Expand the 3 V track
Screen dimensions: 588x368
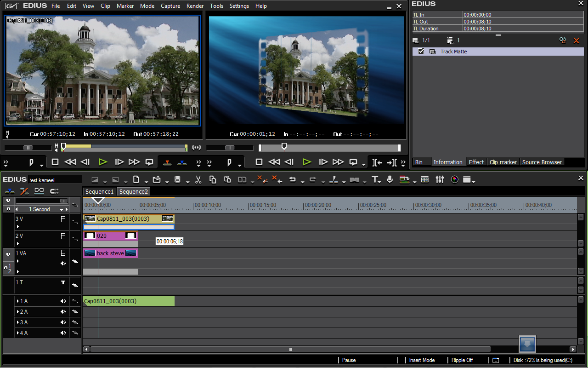click(18, 226)
